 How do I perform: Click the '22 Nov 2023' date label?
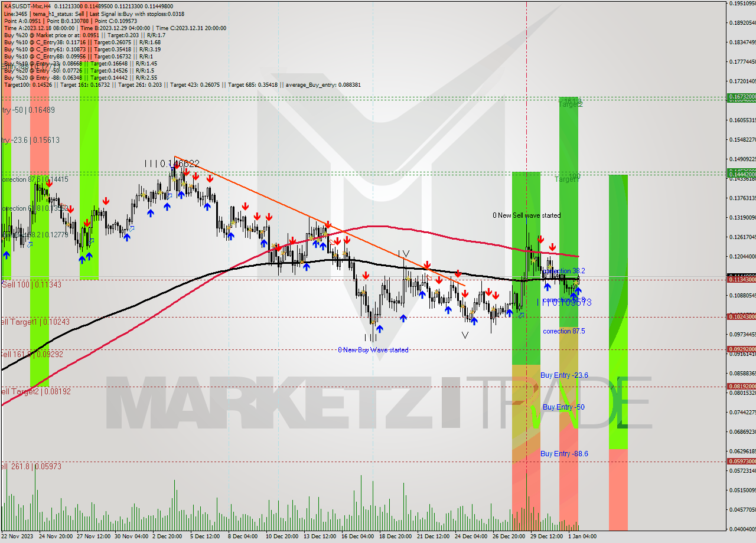coord(18,537)
